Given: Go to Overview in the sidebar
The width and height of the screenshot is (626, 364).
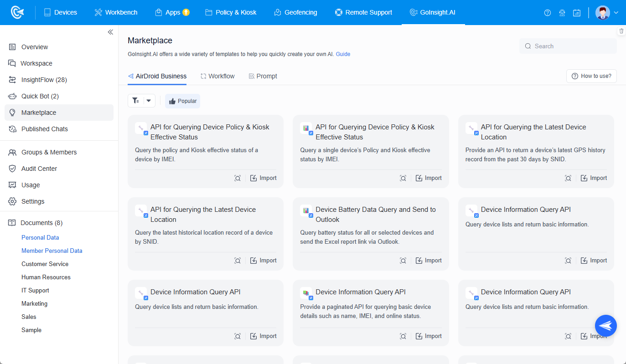Looking at the screenshot, I should click(x=59, y=47).
